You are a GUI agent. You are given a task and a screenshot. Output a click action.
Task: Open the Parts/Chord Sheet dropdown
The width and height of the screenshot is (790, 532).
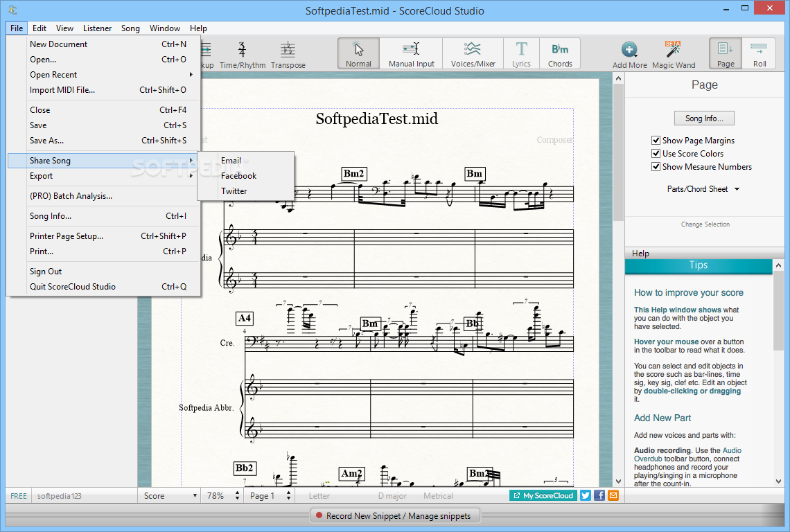point(703,189)
